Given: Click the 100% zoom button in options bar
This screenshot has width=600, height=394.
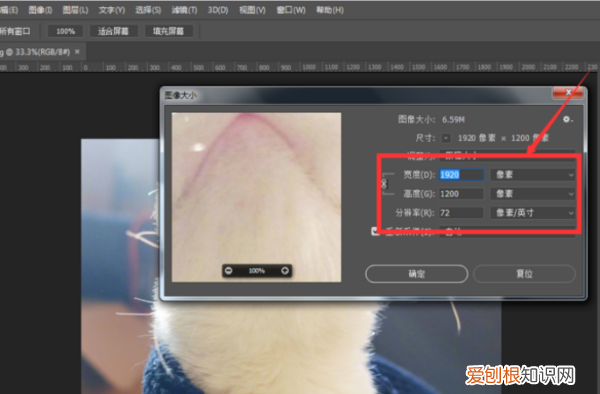Looking at the screenshot, I should point(65,31).
